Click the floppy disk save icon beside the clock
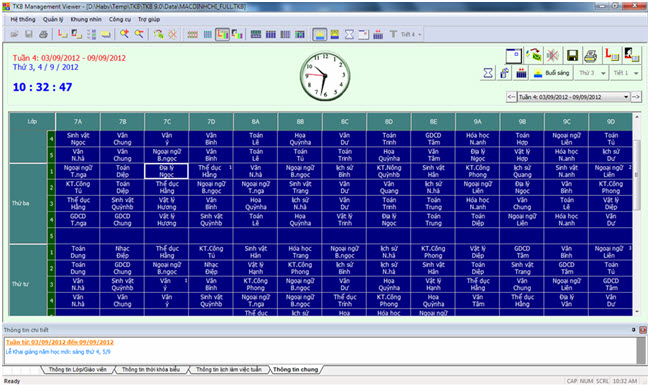The image size is (649, 385). 572,55
